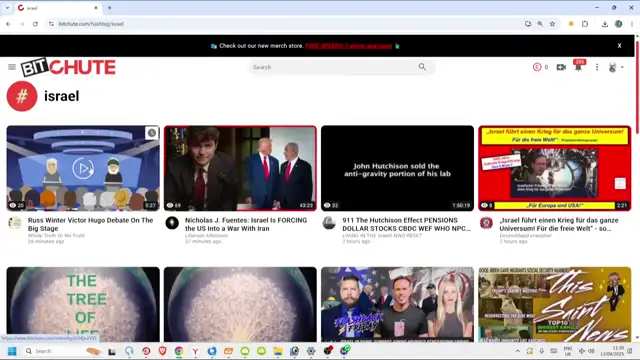The image size is (640, 360).
Task: Click the install/cast screen icon in address bar
Action: (528, 24)
